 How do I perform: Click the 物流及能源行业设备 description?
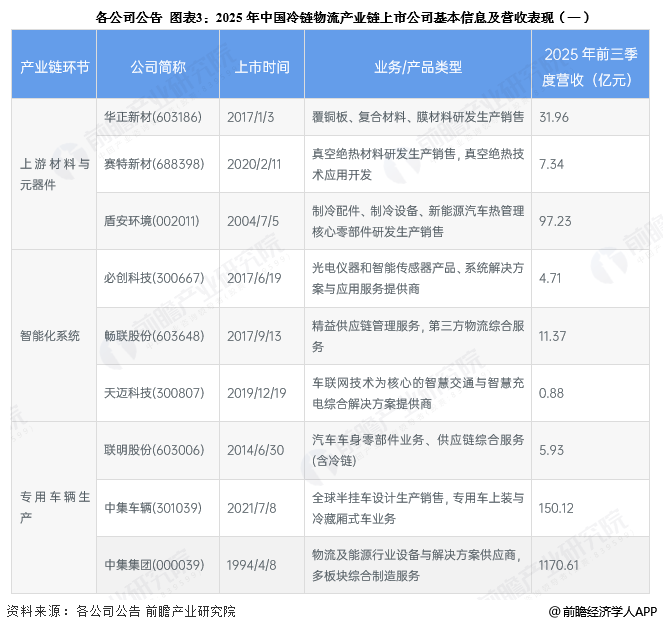coord(418,565)
